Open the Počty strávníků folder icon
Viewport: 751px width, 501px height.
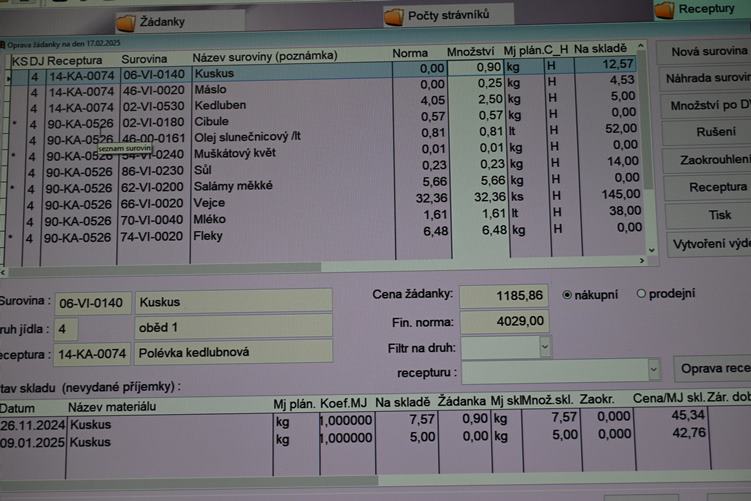coord(394,16)
